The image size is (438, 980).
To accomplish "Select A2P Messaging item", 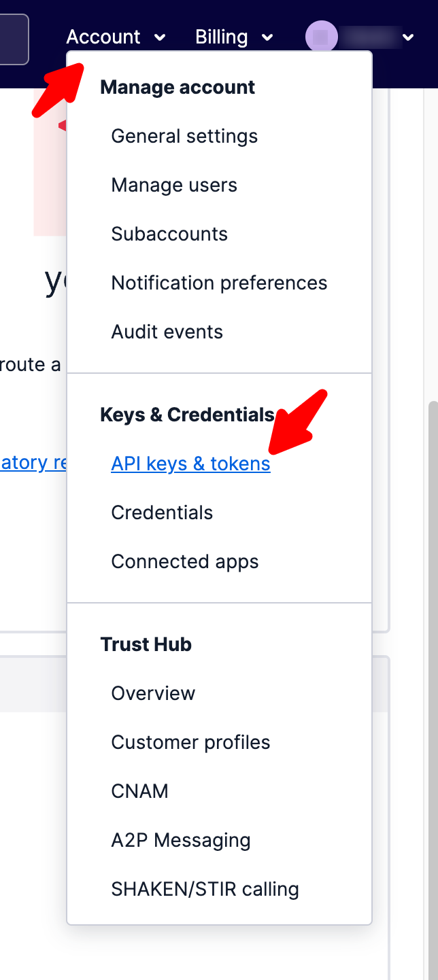I will pos(181,840).
